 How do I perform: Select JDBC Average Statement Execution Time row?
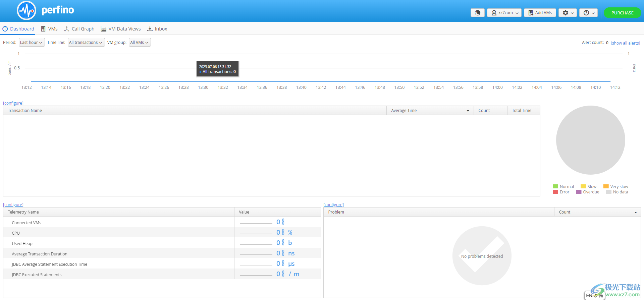coord(162,264)
